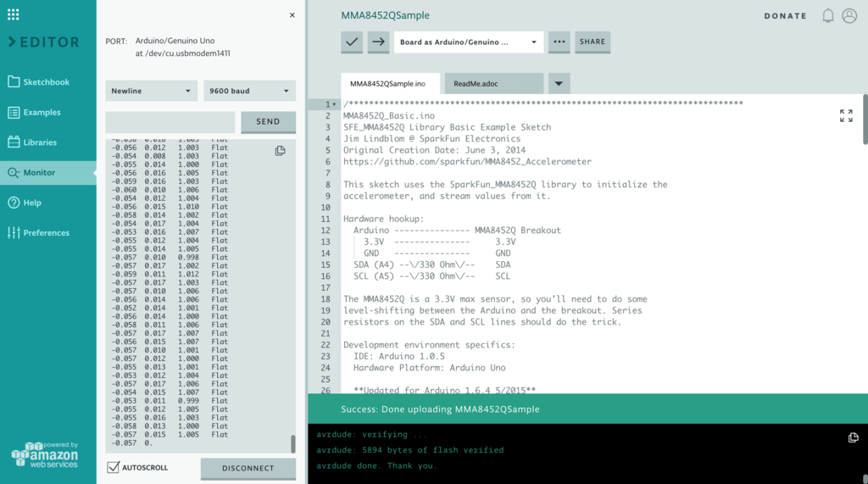Expand code editor to fullscreen

[x=846, y=116]
